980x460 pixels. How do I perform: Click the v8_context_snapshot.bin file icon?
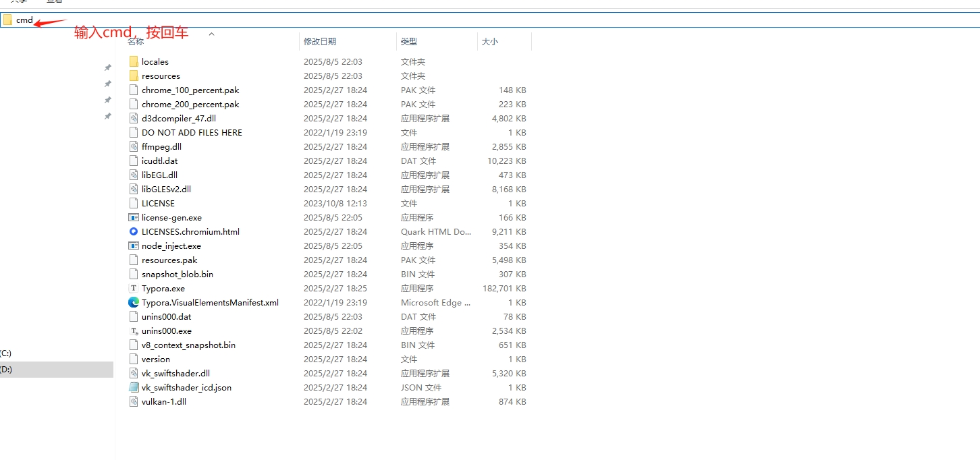(134, 345)
